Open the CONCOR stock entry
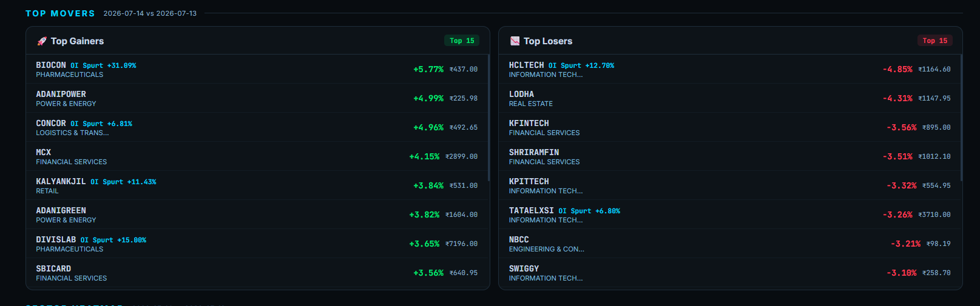Viewport: 980px width, 306px height. click(257, 127)
